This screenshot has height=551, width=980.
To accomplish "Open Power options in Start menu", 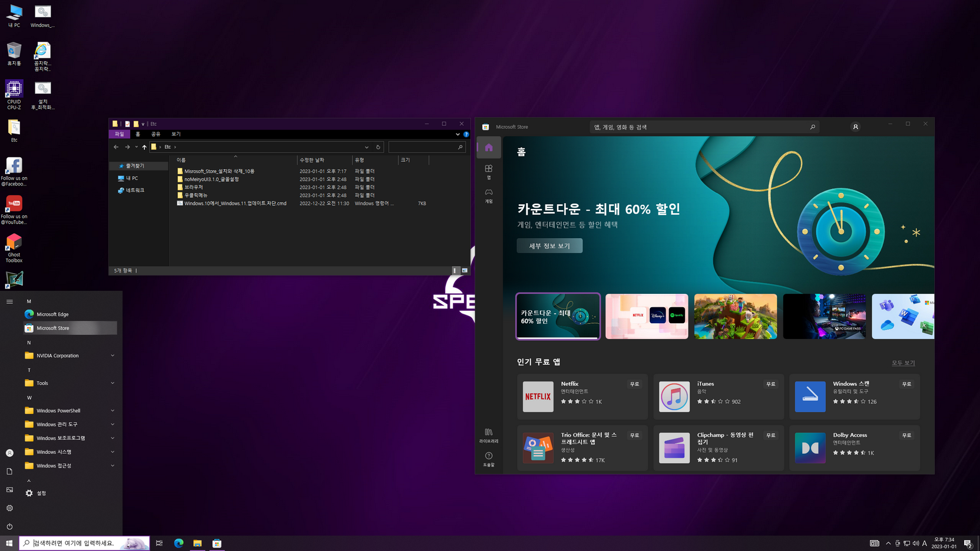I will click(x=9, y=526).
